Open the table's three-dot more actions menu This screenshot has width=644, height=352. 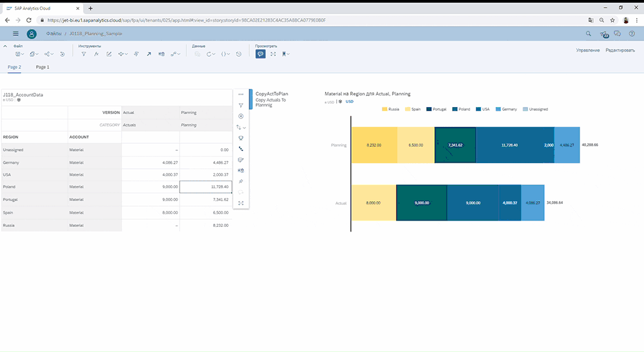click(x=241, y=95)
